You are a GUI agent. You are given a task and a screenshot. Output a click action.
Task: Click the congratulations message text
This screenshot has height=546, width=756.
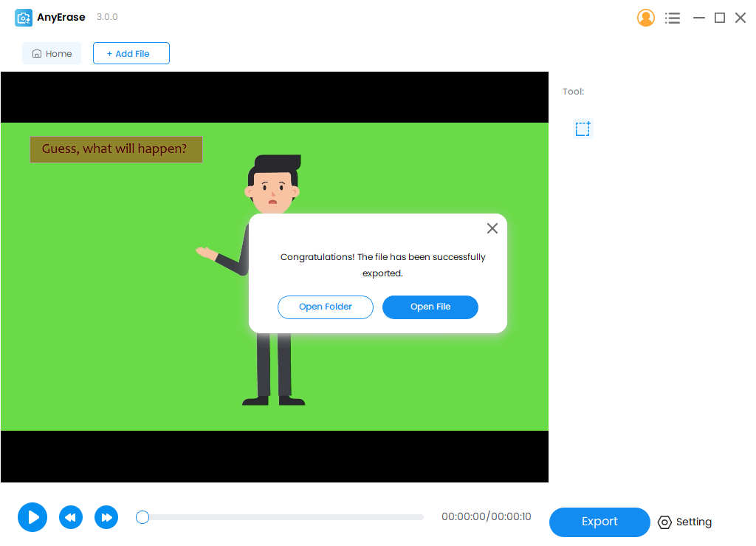[x=383, y=265]
